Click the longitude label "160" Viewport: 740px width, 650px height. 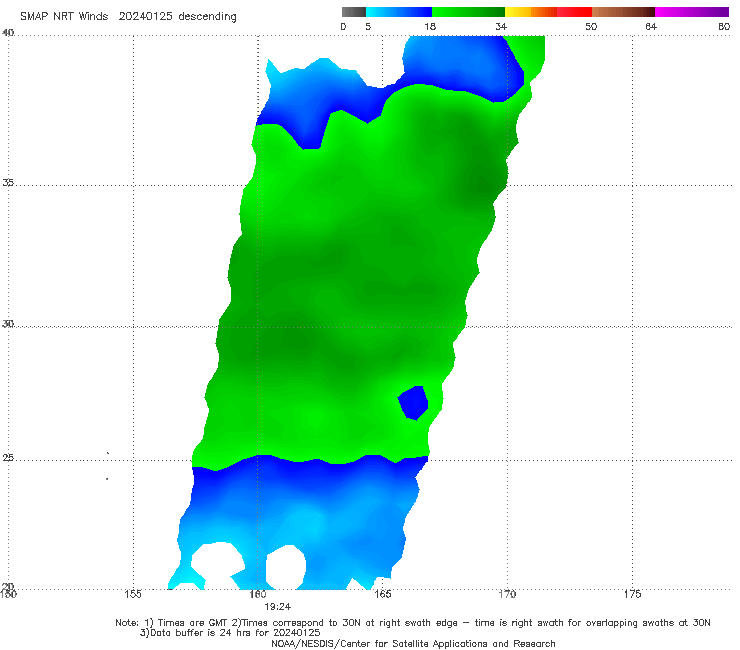click(x=258, y=594)
